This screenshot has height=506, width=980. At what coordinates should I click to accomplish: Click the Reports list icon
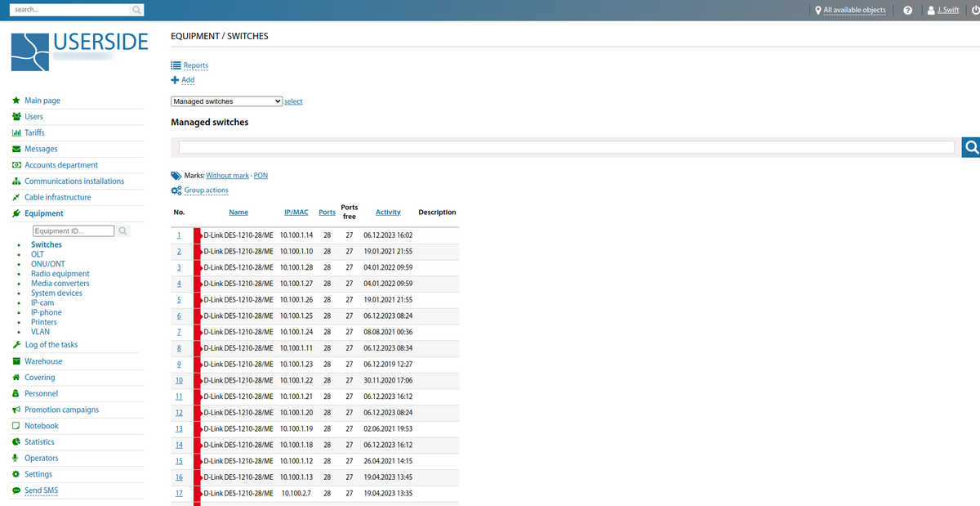(176, 65)
